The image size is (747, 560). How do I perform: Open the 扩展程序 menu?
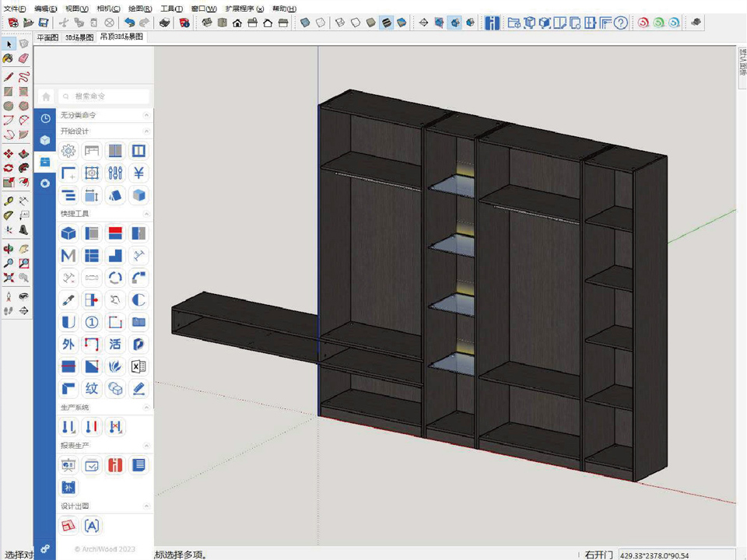(244, 9)
